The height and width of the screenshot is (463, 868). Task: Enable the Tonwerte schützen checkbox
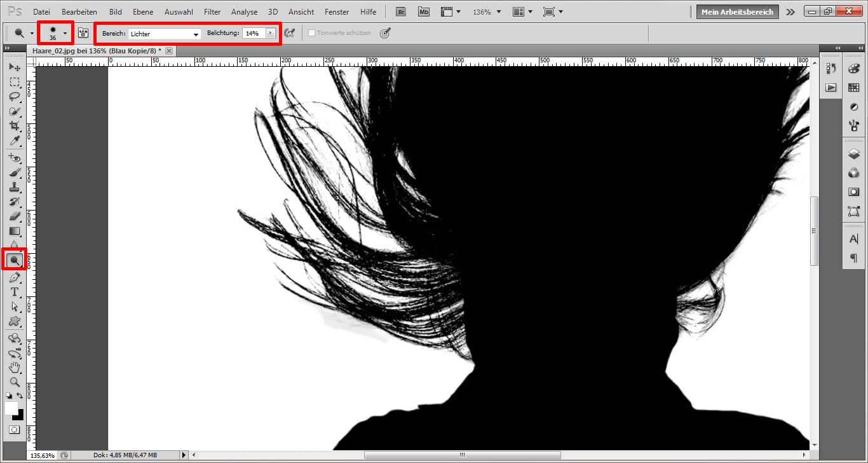coord(311,32)
